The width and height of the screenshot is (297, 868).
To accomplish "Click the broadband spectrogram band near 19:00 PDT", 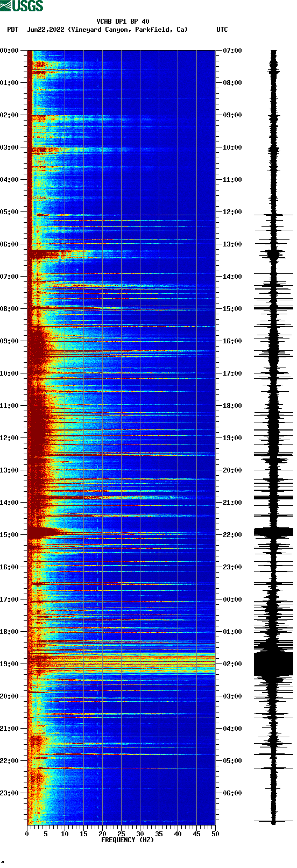I will tap(121, 664).
